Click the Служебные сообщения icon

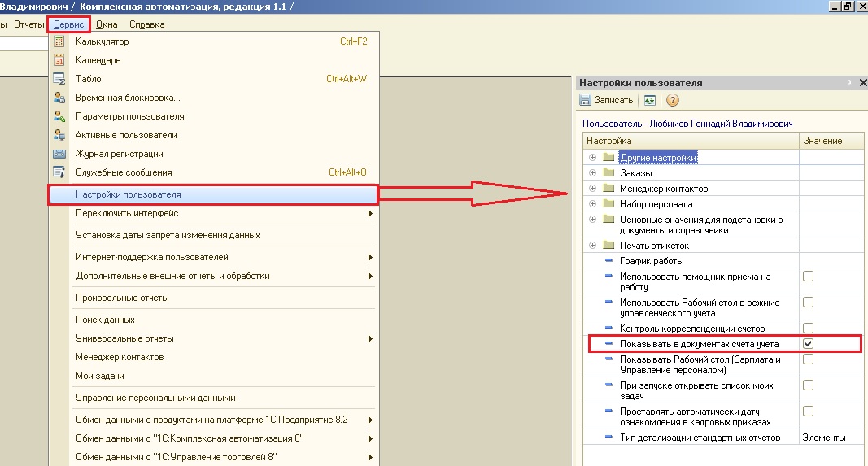59,172
